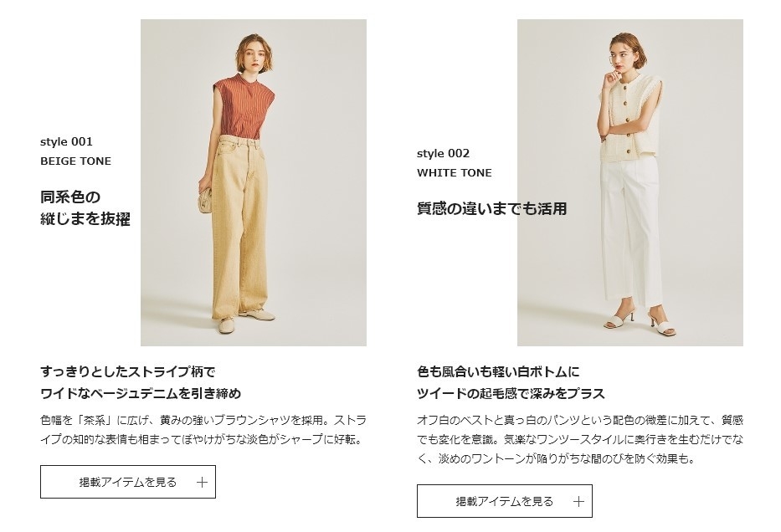Open the white tweed vest outfit photo
Image resolution: width=781 pixels, height=532 pixels.
(x=630, y=182)
